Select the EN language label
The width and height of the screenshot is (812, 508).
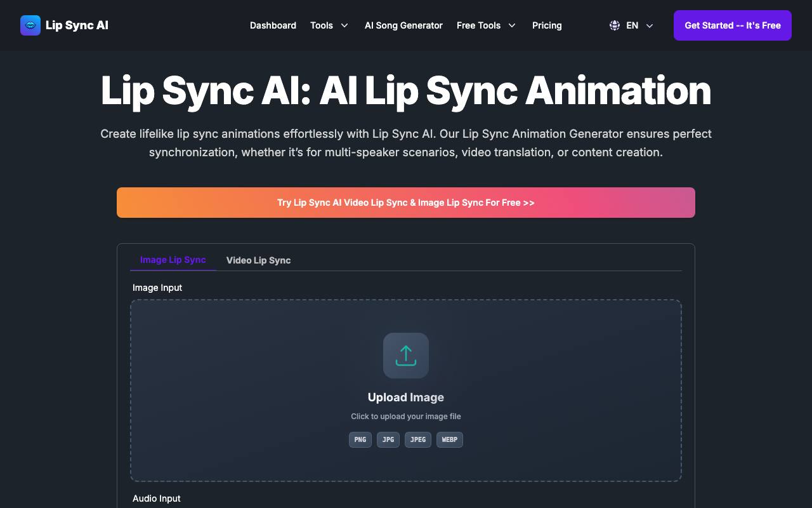pyautogui.click(x=632, y=25)
